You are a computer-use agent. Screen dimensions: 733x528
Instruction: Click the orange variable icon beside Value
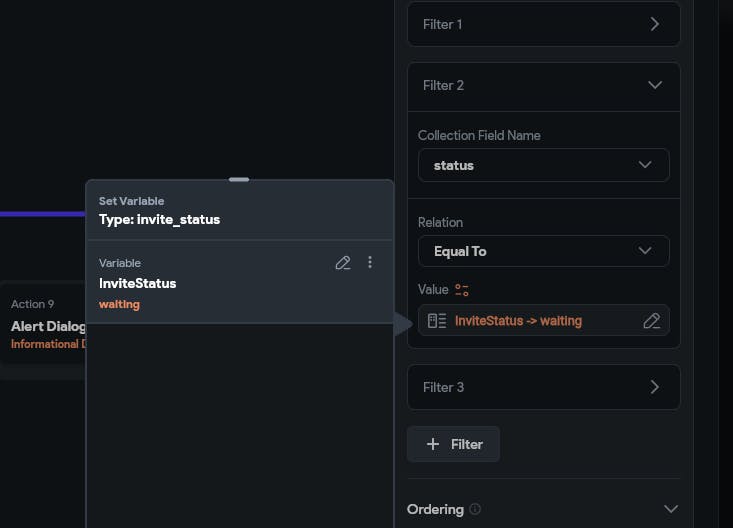pos(462,290)
